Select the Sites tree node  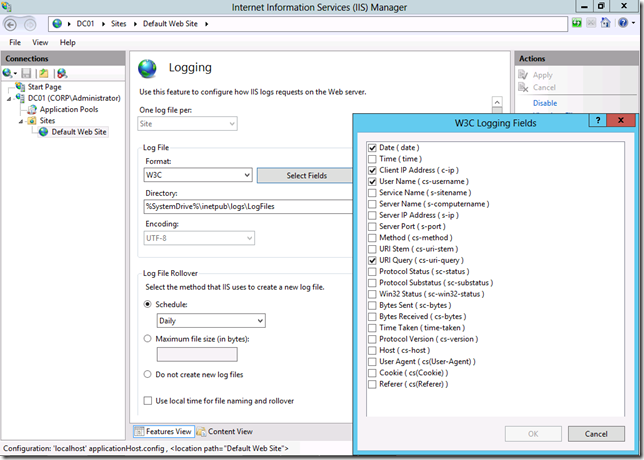point(47,120)
